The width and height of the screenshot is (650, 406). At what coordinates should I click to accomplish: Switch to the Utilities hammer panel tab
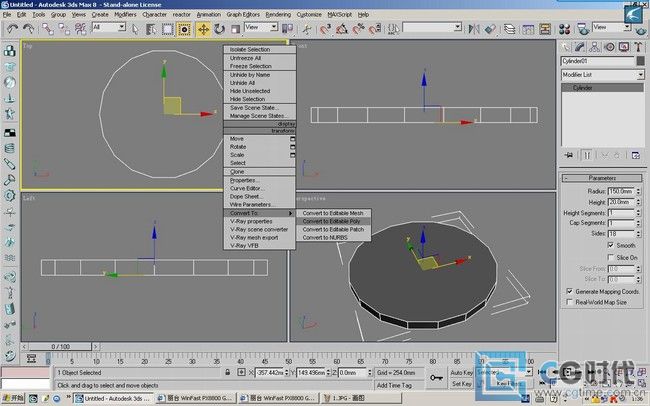pyautogui.click(x=638, y=47)
